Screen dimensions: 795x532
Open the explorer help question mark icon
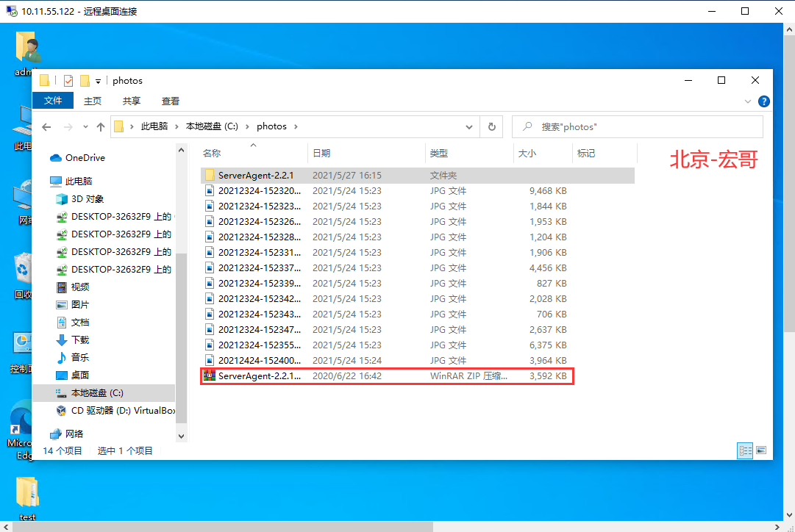point(763,101)
